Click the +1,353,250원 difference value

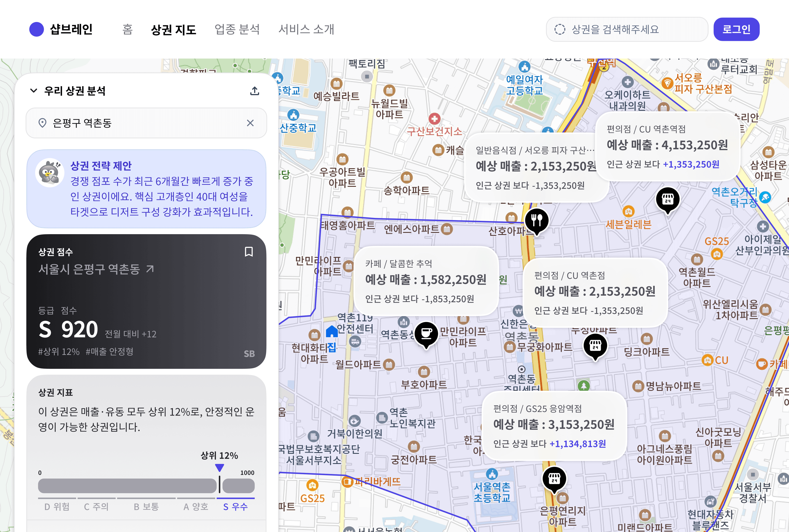(x=691, y=164)
